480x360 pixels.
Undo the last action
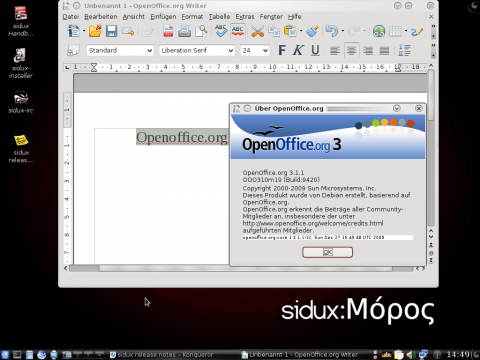(x=331, y=31)
